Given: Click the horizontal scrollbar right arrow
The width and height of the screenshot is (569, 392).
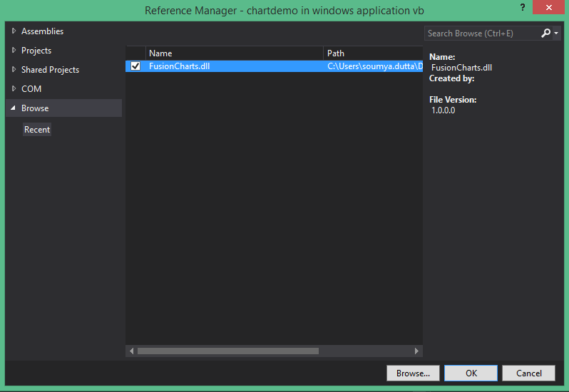Looking at the screenshot, I should (417, 351).
